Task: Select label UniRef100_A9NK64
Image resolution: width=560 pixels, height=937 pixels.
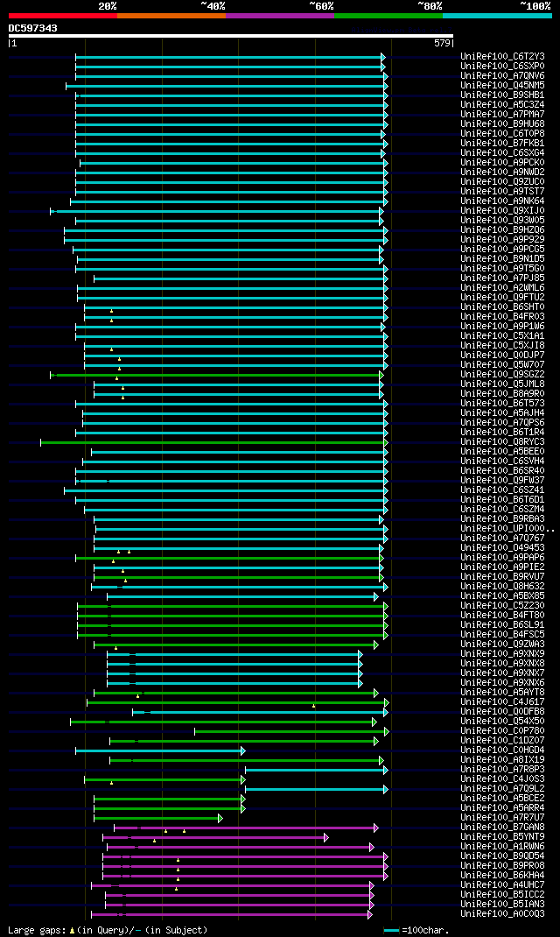Action: [502, 201]
